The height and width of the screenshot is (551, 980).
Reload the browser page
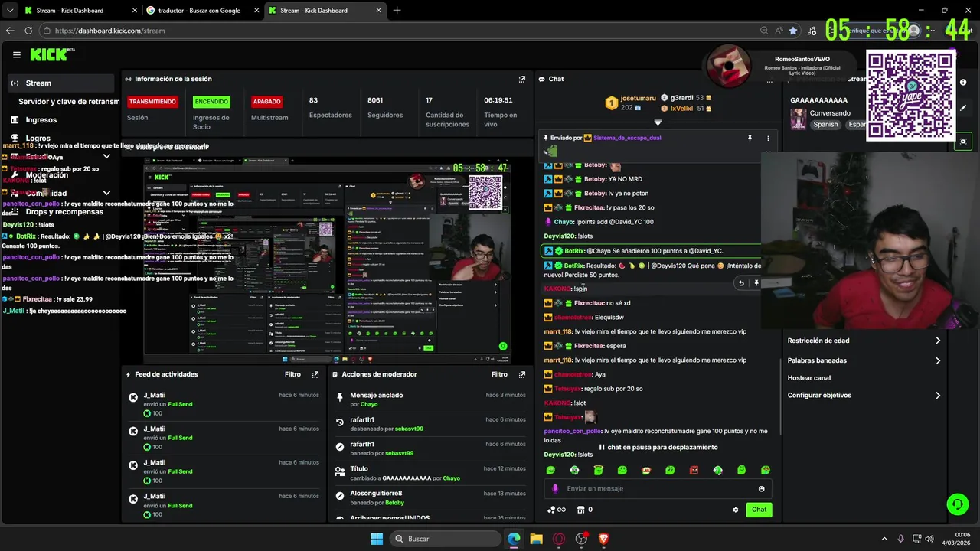pos(28,31)
